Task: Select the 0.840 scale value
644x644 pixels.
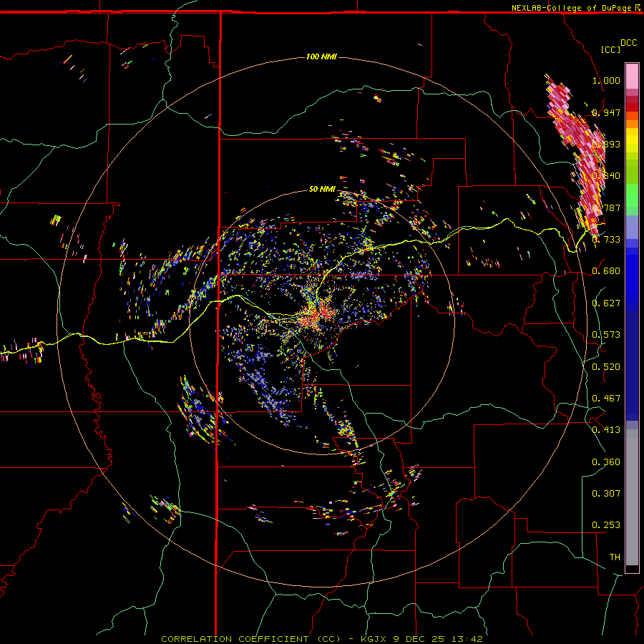Action: tap(606, 176)
